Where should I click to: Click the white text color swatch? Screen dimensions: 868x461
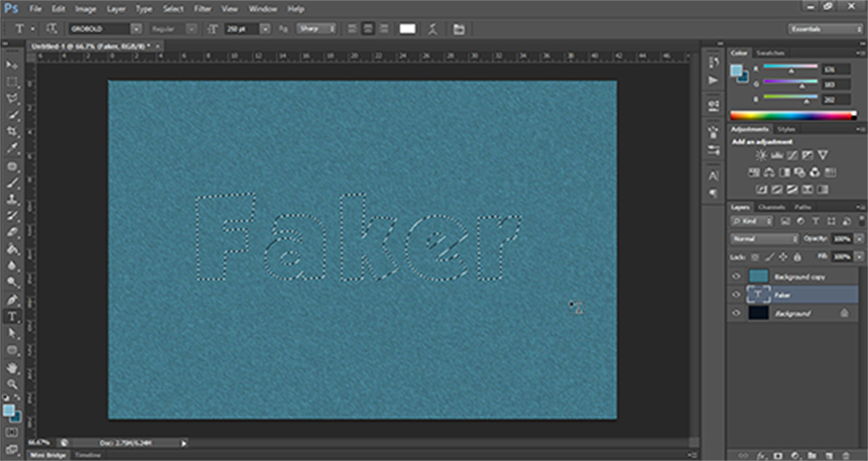click(x=407, y=29)
